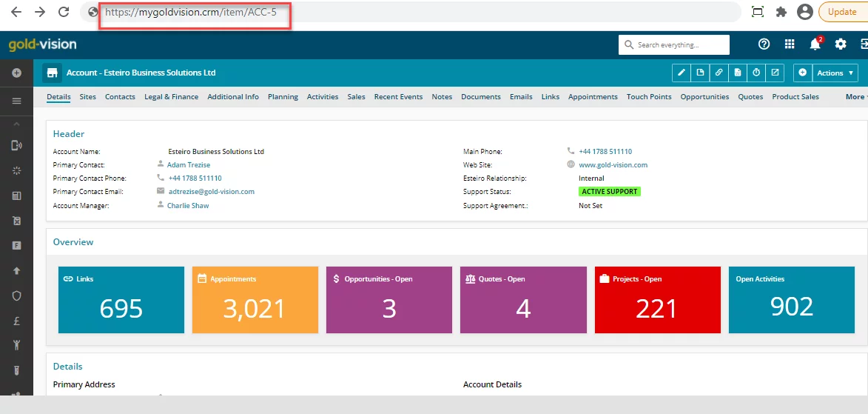
Task: Open the Sales tab
Action: (357, 96)
